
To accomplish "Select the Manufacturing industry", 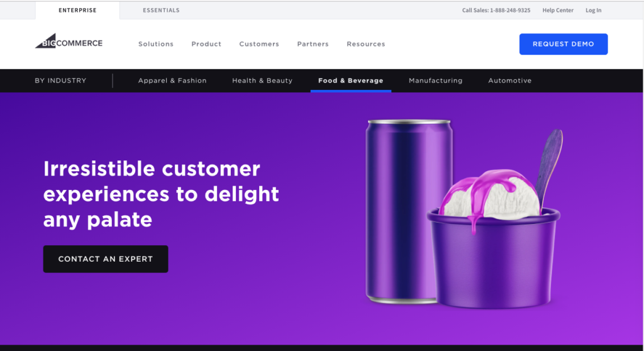I will (435, 81).
